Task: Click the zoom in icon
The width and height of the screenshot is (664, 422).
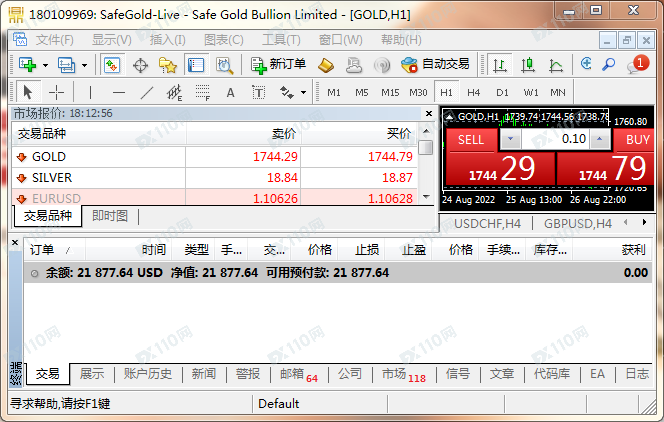Action: coord(586,64)
